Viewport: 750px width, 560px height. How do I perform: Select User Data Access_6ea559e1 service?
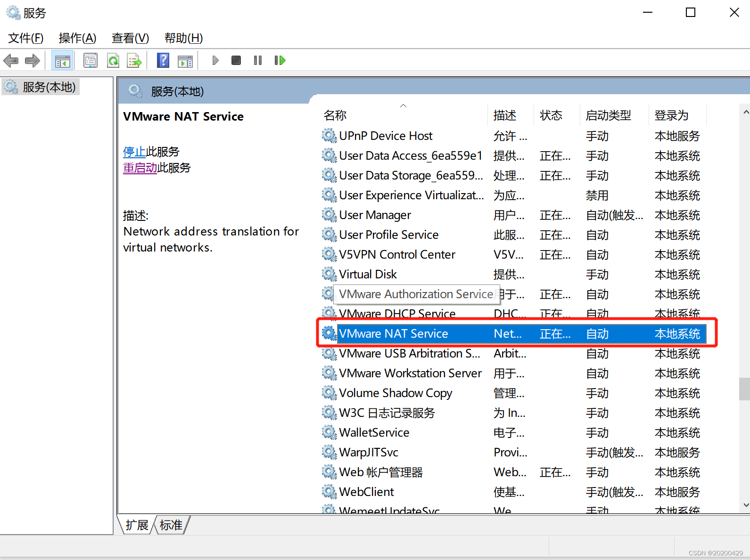411,155
